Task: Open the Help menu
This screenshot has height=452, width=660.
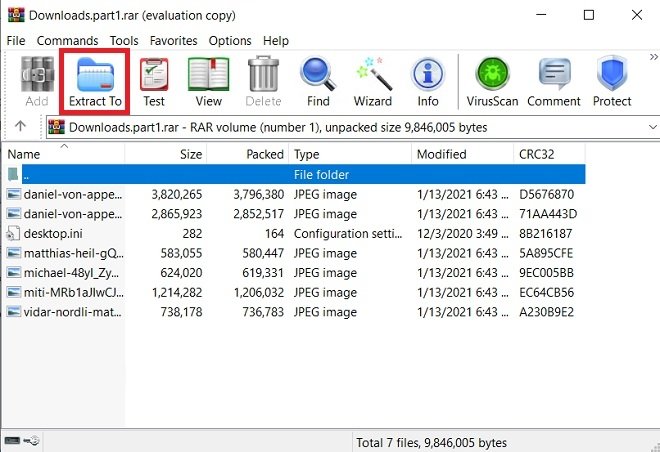Action: [276, 41]
